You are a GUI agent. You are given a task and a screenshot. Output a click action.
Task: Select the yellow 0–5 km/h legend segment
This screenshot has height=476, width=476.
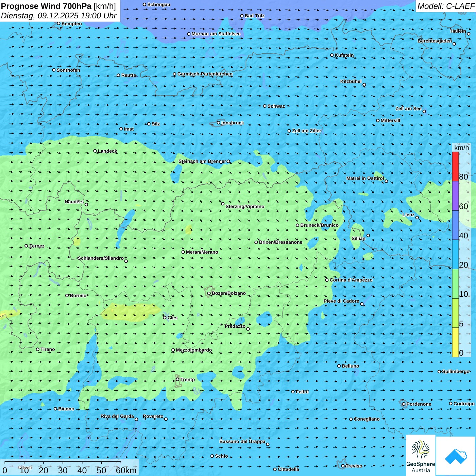pyautogui.click(x=455, y=342)
